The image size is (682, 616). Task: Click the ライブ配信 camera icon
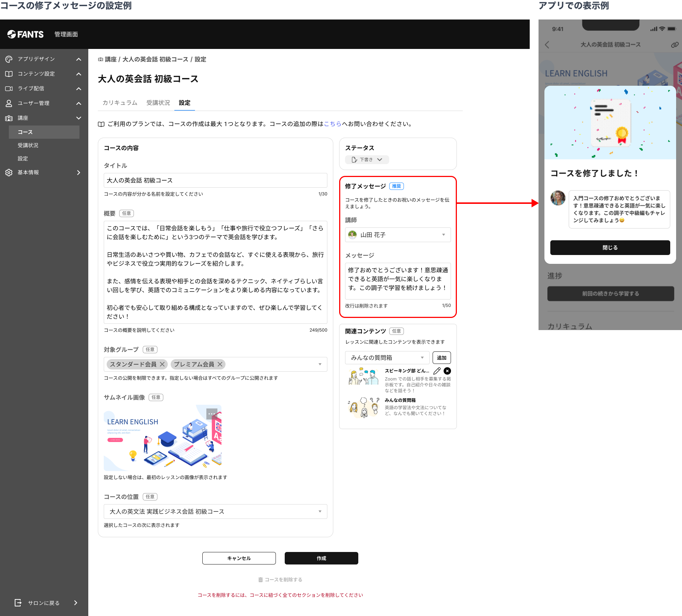pos(9,89)
